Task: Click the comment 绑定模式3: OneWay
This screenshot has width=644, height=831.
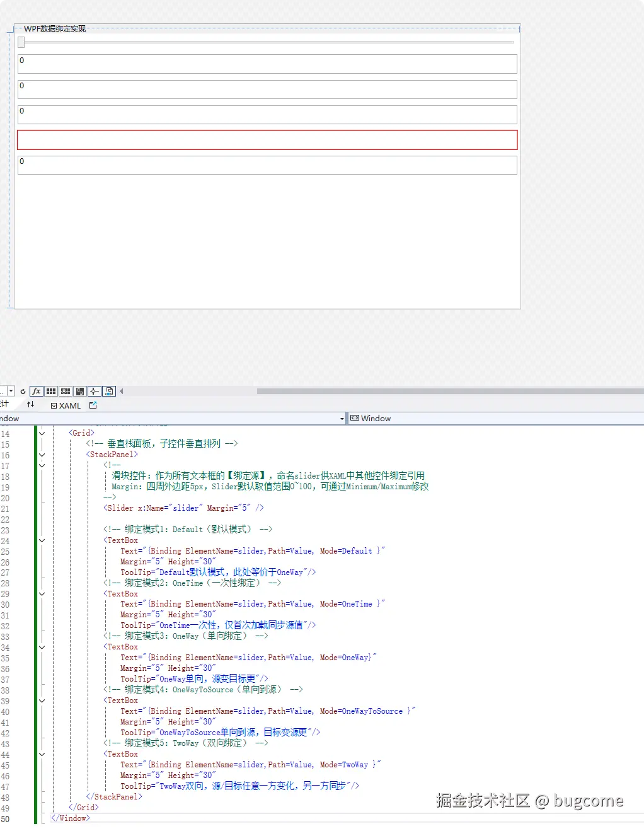Action: tap(186, 636)
